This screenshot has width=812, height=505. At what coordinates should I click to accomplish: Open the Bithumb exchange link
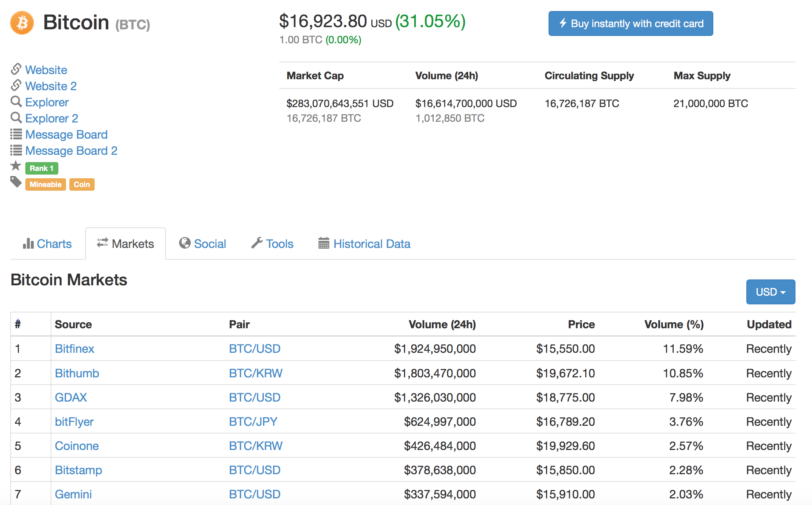click(77, 373)
